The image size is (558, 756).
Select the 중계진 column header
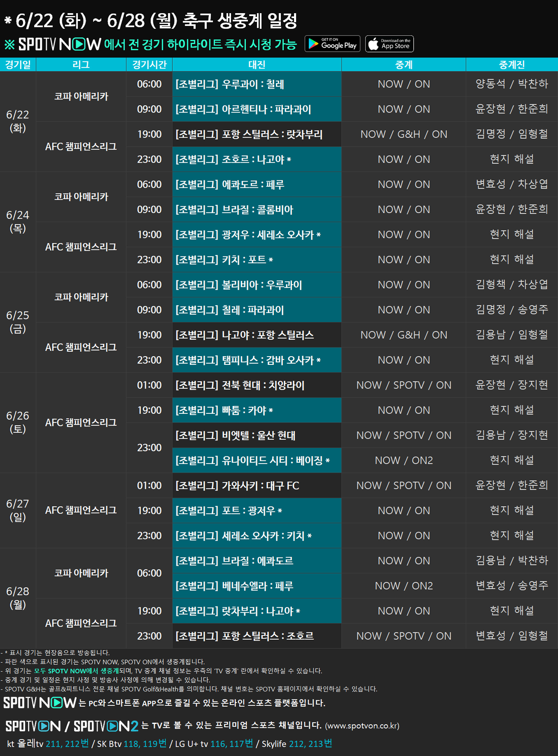[512, 65]
